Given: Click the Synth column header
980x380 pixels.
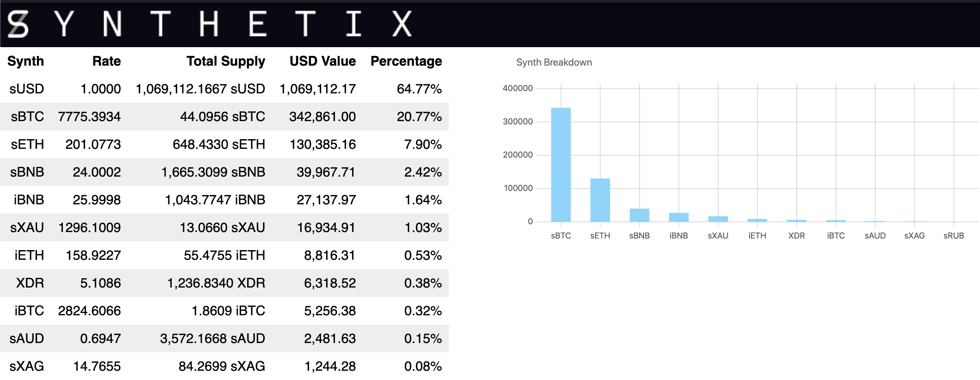Looking at the screenshot, I should pos(25,61).
